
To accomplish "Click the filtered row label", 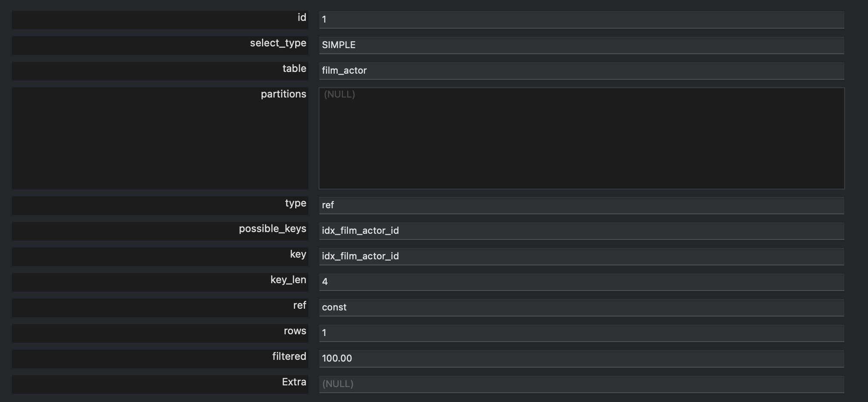I will (289, 357).
